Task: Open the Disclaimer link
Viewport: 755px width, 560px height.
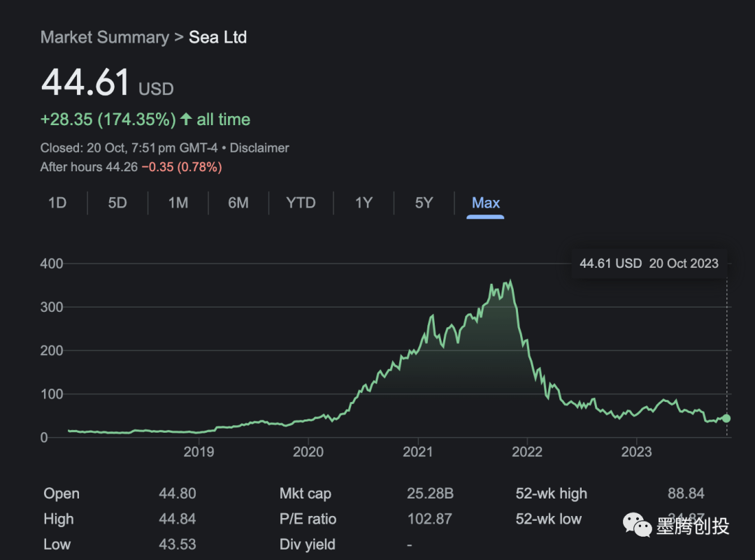Action: pyautogui.click(x=259, y=148)
